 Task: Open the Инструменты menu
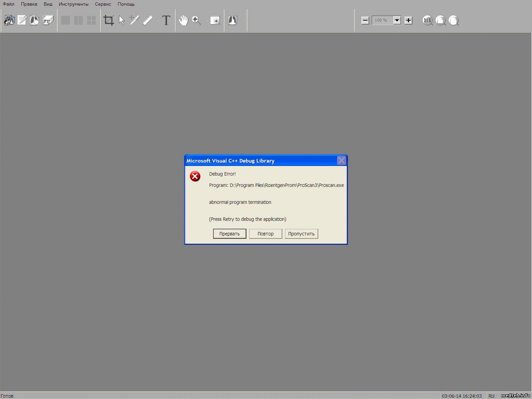[73, 4]
